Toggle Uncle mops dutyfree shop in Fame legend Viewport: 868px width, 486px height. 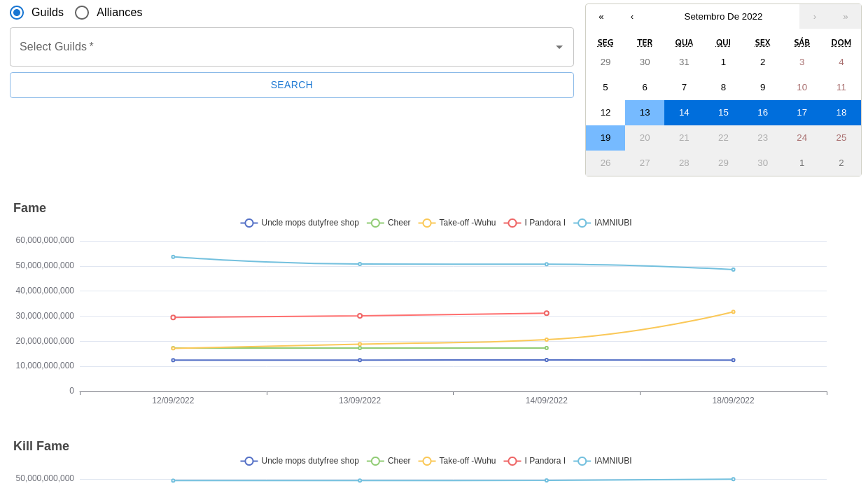(x=300, y=223)
